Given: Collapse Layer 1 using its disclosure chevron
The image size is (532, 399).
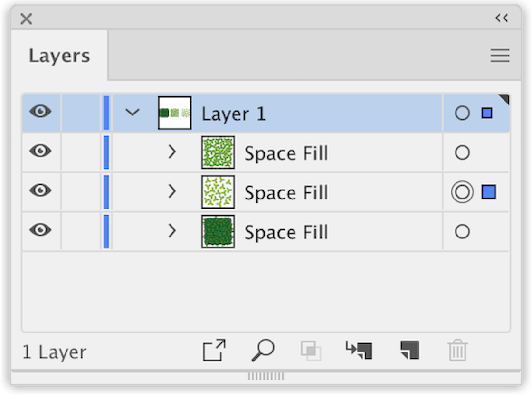Looking at the screenshot, I should 133,113.
